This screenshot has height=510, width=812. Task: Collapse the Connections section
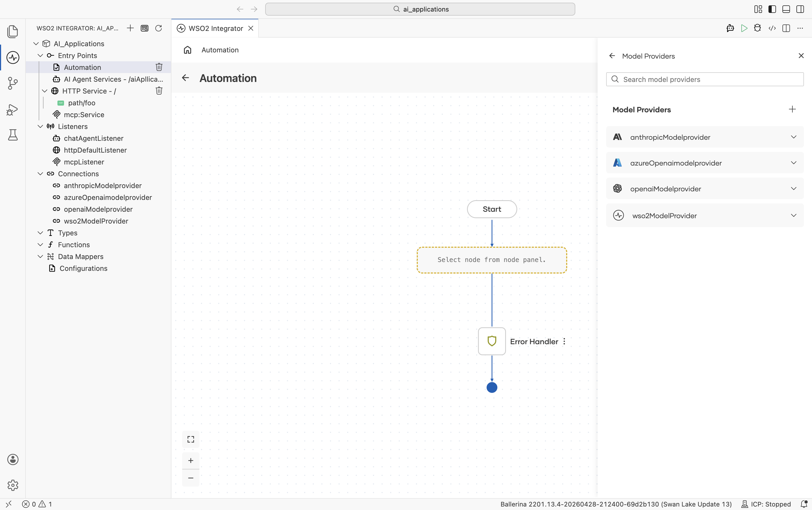pos(40,173)
